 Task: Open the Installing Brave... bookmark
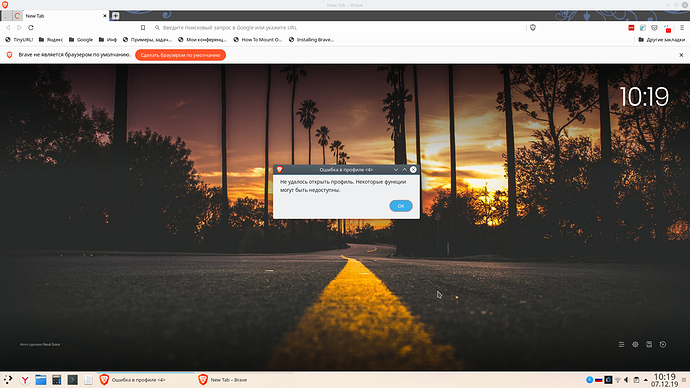311,40
